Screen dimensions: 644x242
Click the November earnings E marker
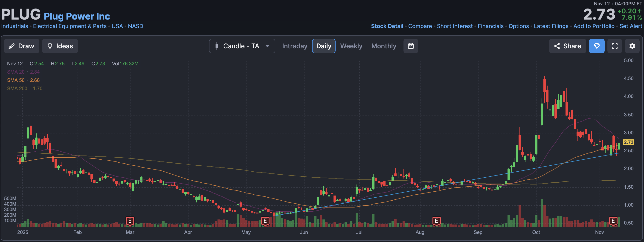[613, 221]
